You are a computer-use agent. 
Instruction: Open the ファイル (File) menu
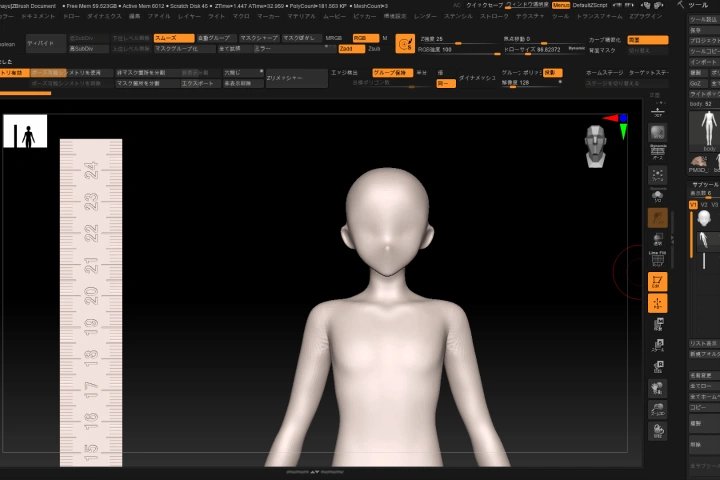click(159, 16)
